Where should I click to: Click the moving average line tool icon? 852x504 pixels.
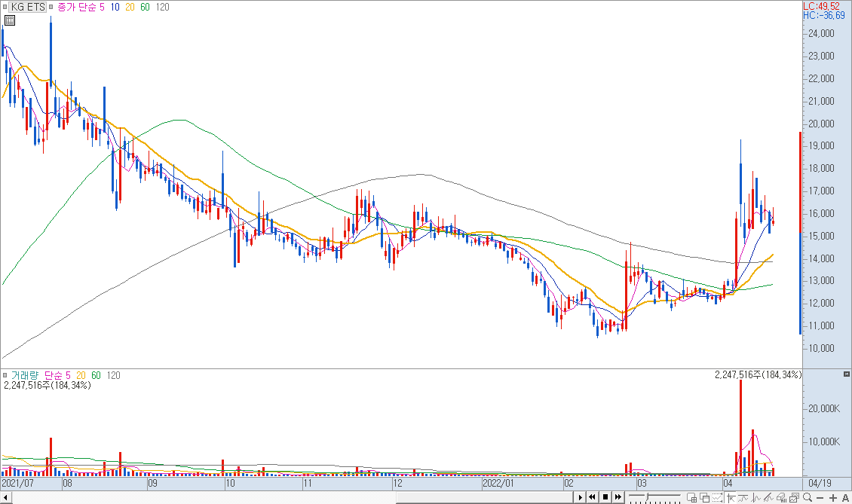click(x=743, y=497)
